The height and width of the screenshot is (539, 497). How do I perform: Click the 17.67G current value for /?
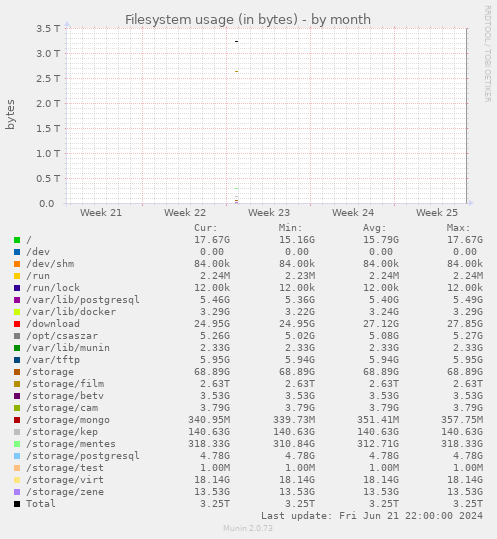(x=212, y=240)
